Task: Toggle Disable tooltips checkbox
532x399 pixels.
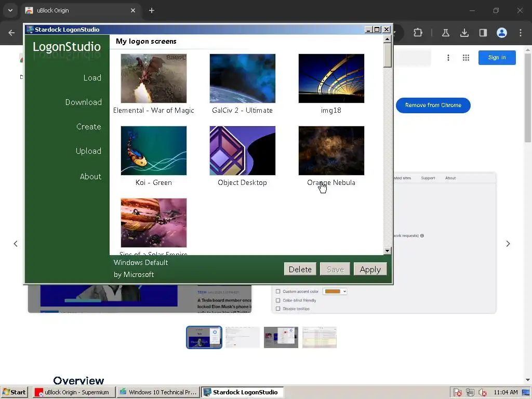Action: pos(278,309)
